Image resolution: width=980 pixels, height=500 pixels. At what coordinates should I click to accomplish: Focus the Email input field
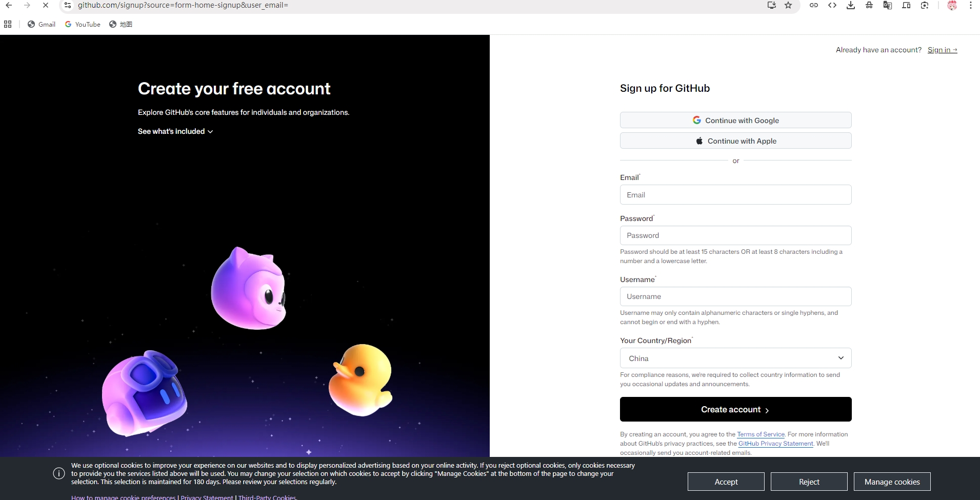coord(735,195)
